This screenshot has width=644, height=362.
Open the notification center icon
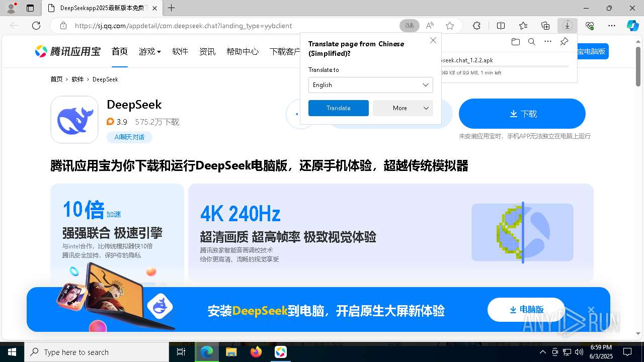click(627, 352)
